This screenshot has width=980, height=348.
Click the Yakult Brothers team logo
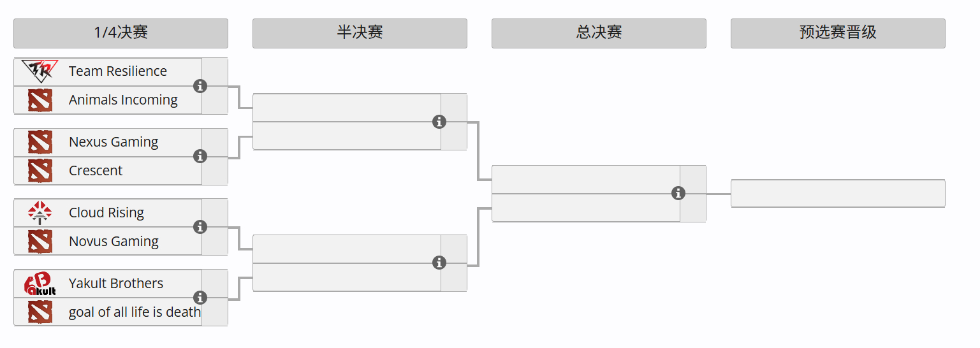tap(40, 284)
